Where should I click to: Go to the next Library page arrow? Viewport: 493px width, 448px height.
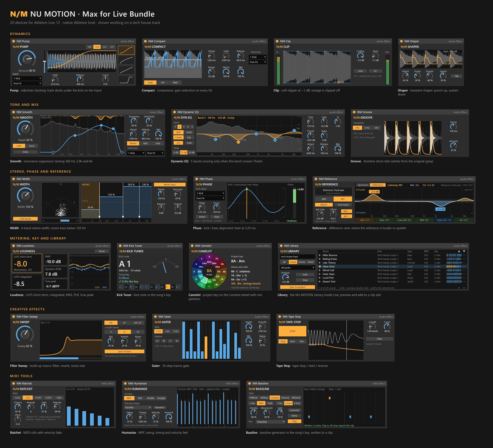pos(464,288)
